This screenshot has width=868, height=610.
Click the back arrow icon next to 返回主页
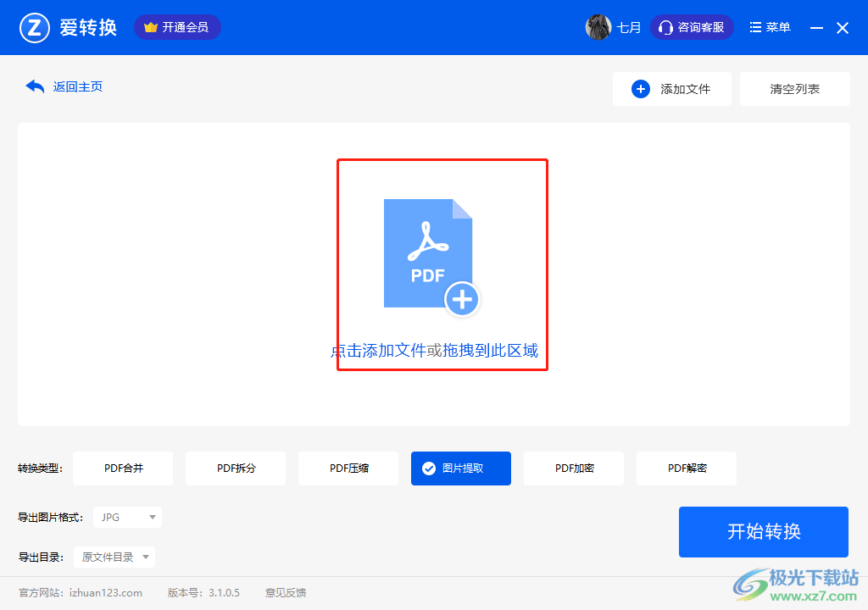[x=35, y=86]
